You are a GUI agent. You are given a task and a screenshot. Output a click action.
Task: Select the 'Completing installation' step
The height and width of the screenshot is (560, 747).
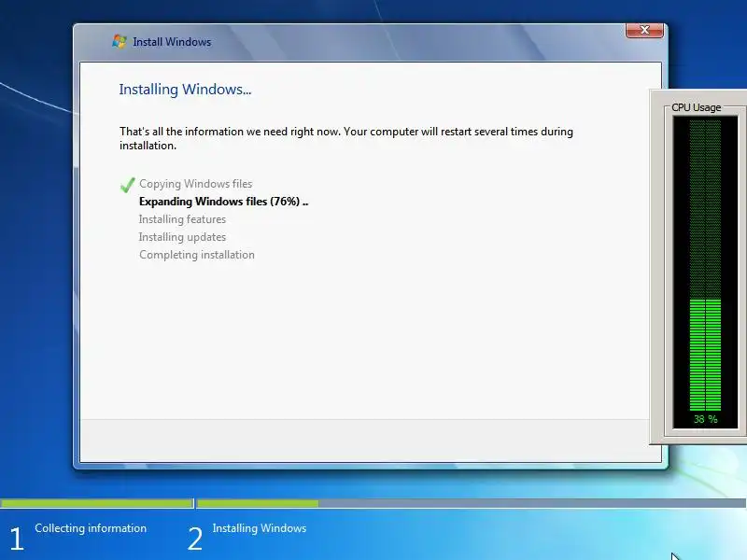197,255
